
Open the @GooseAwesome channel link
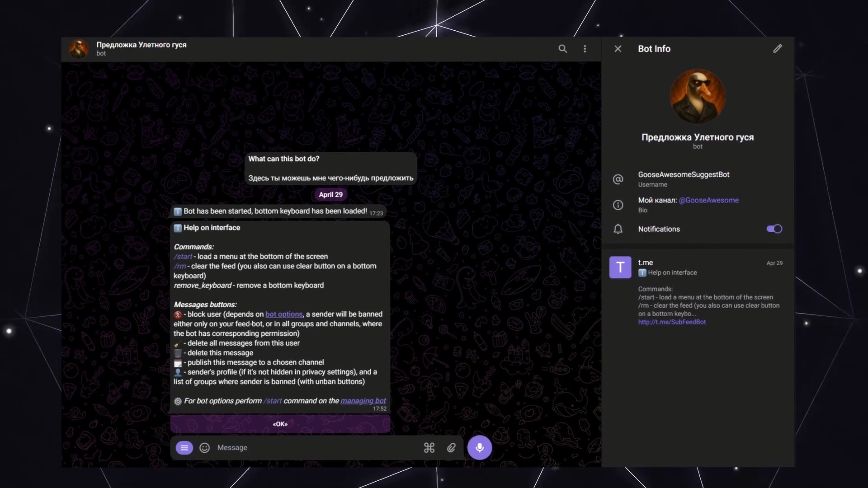pyautogui.click(x=708, y=200)
